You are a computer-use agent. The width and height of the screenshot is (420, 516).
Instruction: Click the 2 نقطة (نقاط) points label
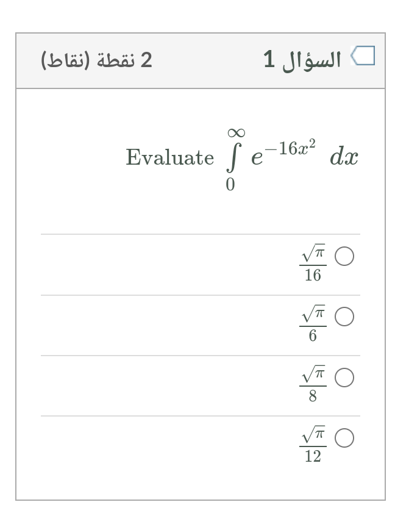96,60
